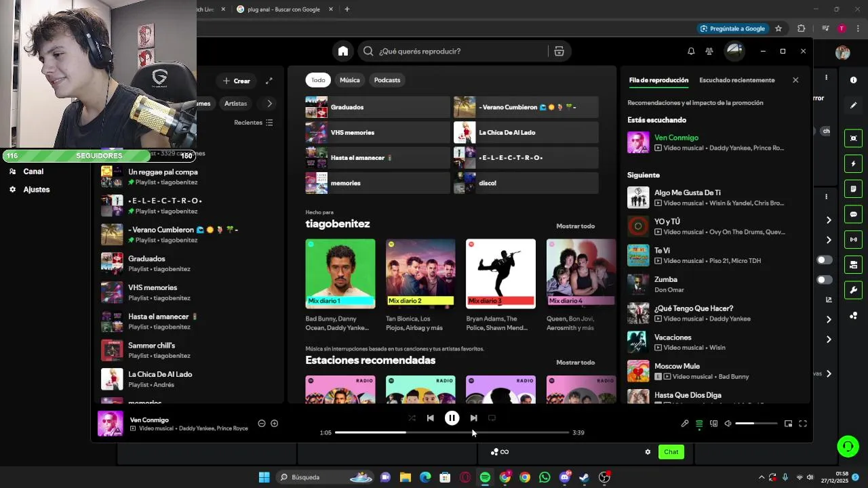Toggle the upper switch in background panel
Screen dimensions: 868x488
pos(825,260)
